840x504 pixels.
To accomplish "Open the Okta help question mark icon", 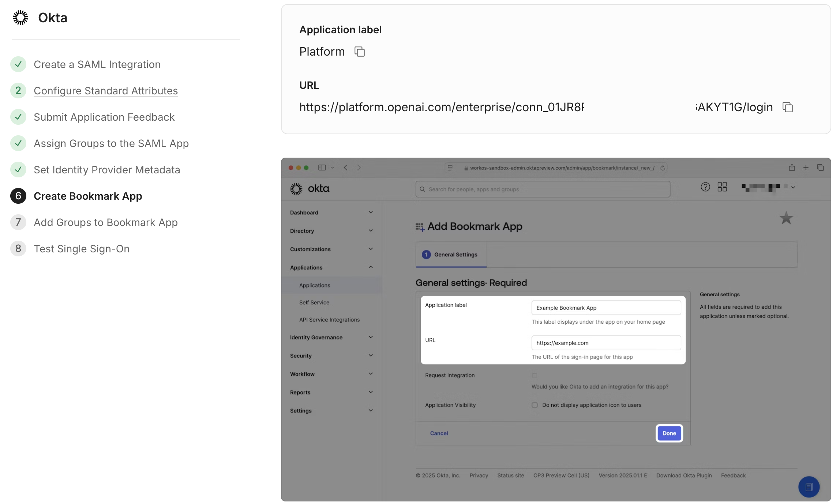I will click(705, 187).
